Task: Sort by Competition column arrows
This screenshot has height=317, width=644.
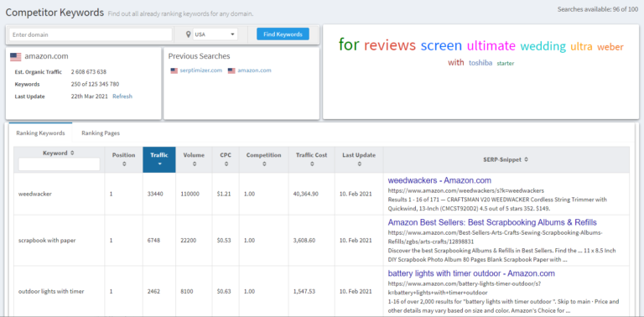Action: tap(263, 164)
